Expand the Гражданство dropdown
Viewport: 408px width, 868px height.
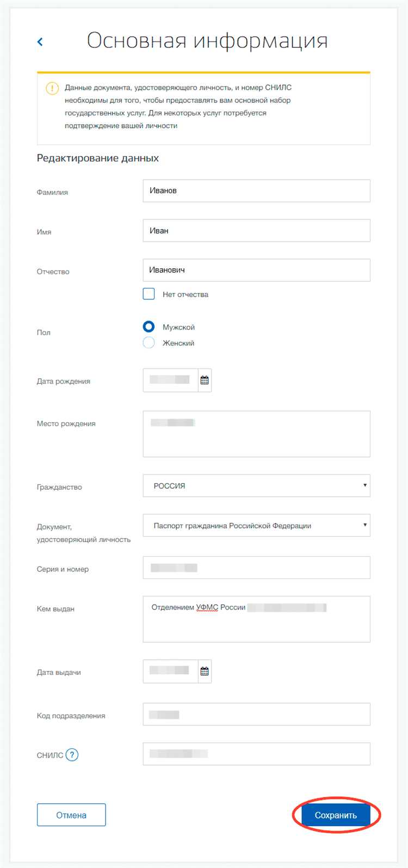click(256, 485)
